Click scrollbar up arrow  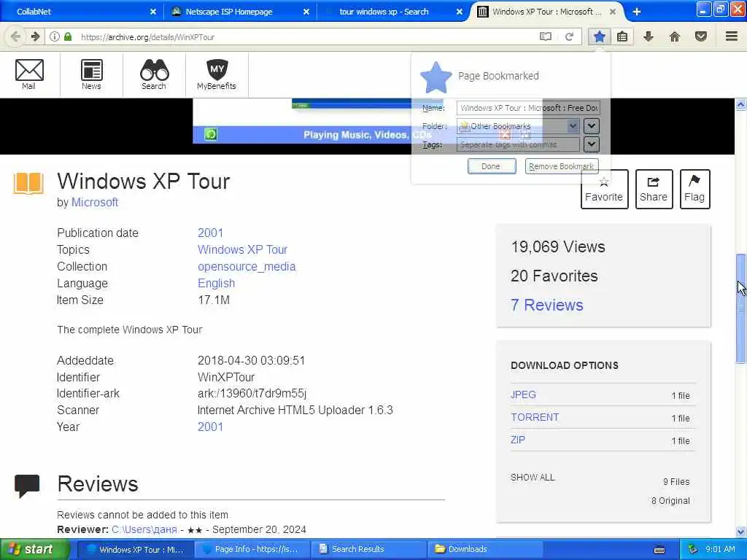[741, 104]
